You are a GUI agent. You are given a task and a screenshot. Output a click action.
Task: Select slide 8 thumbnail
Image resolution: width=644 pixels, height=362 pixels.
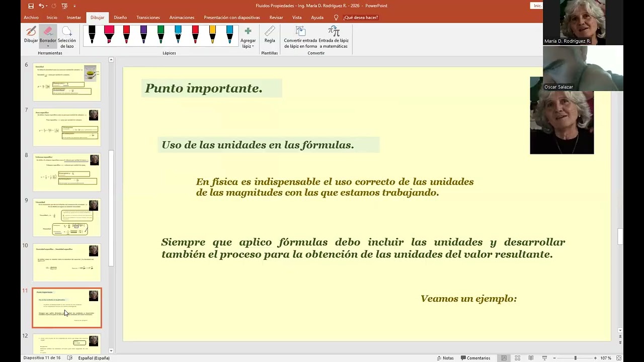tap(67, 172)
